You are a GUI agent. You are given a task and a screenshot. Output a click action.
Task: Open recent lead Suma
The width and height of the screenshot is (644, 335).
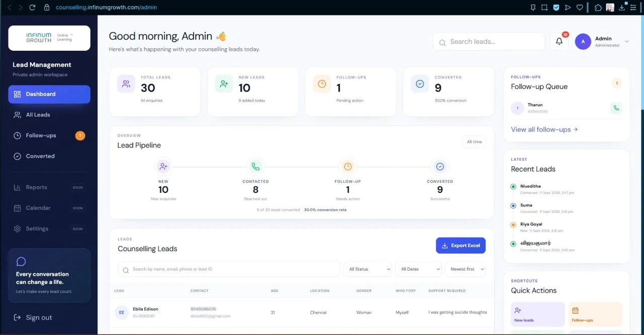coord(526,205)
